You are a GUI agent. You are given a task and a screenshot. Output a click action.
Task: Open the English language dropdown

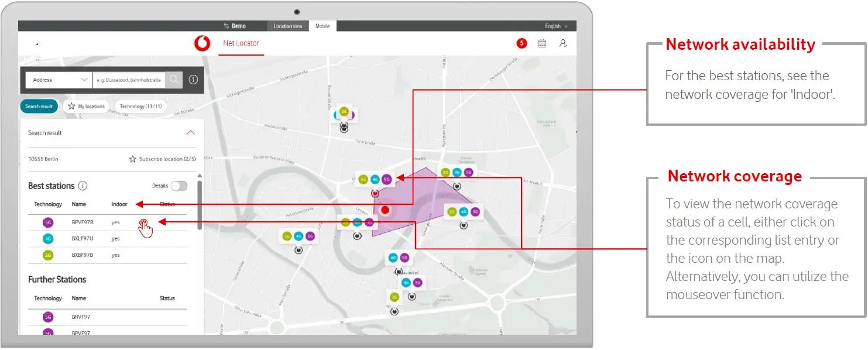(x=555, y=26)
